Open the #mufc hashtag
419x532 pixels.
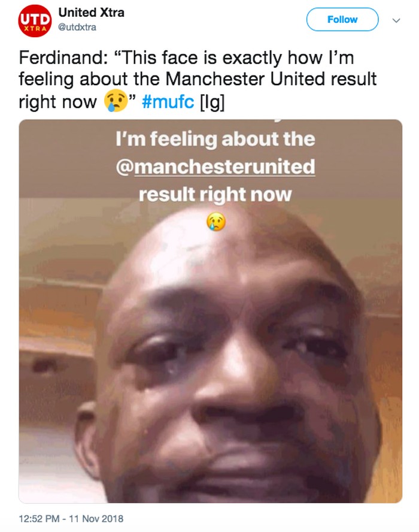(168, 101)
